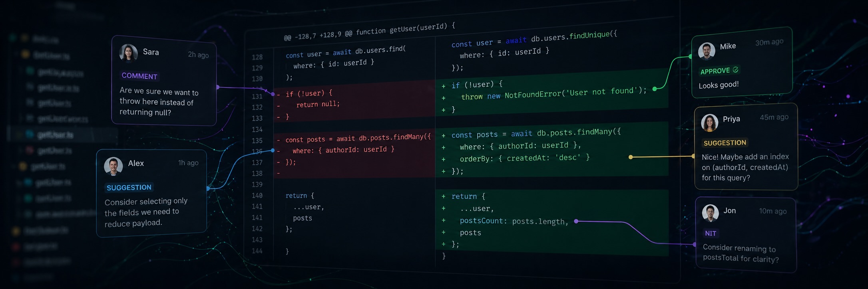Select Priya's comment about adding an index
The height and width of the screenshot is (289, 868).
point(745,167)
